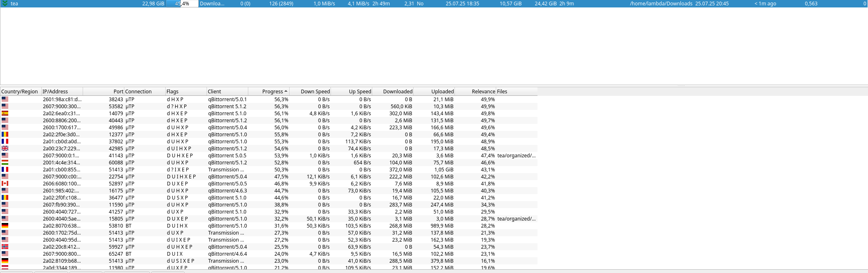Click the up speed cell 113,7 KiB/s
868x273 pixels.
coord(358,141)
